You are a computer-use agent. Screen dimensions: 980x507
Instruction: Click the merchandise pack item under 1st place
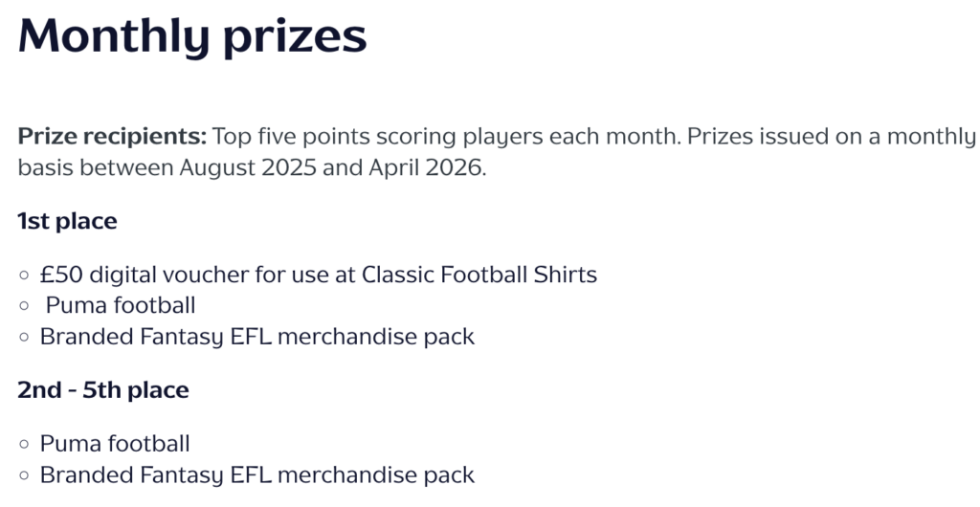click(x=256, y=337)
